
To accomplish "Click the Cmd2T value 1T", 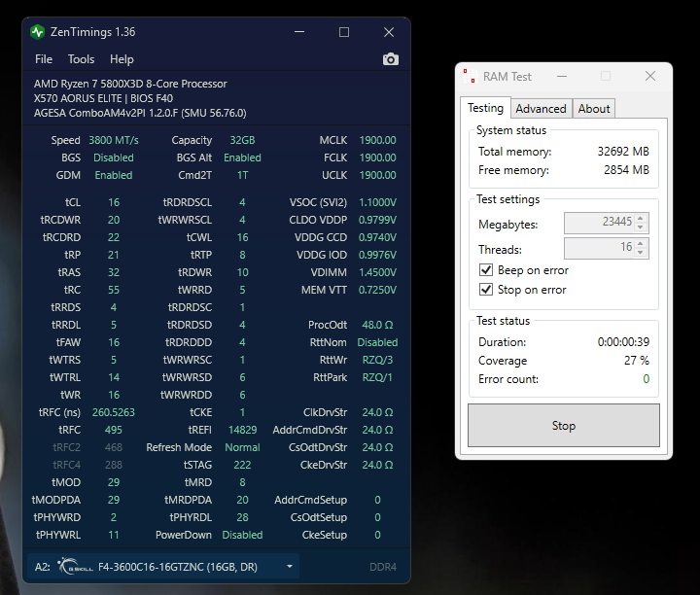I will tap(242, 175).
